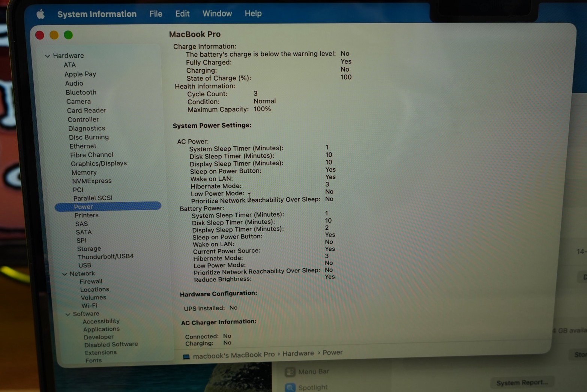Click the UPS Installed row
The height and width of the screenshot is (392, 587).
210,308
